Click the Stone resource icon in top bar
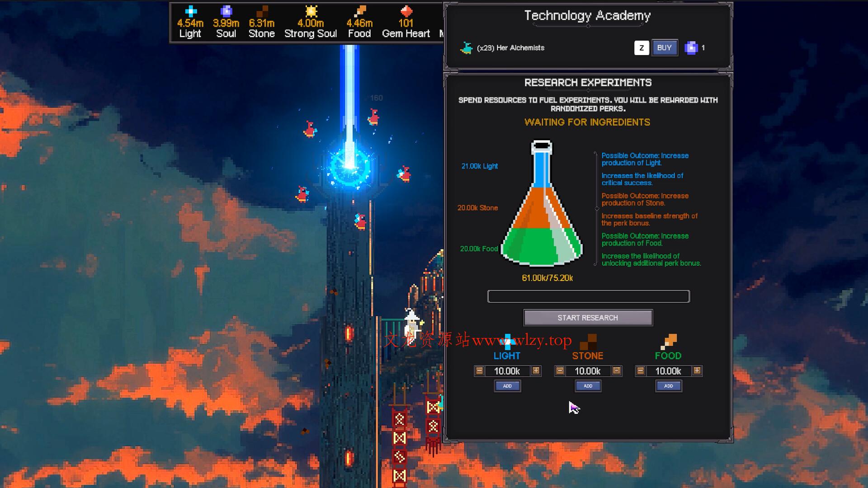868x488 pixels. pyautogui.click(x=262, y=11)
